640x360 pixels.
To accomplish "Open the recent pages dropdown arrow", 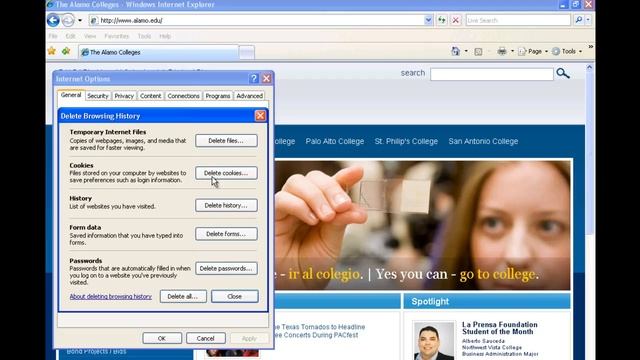I will (80, 20).
